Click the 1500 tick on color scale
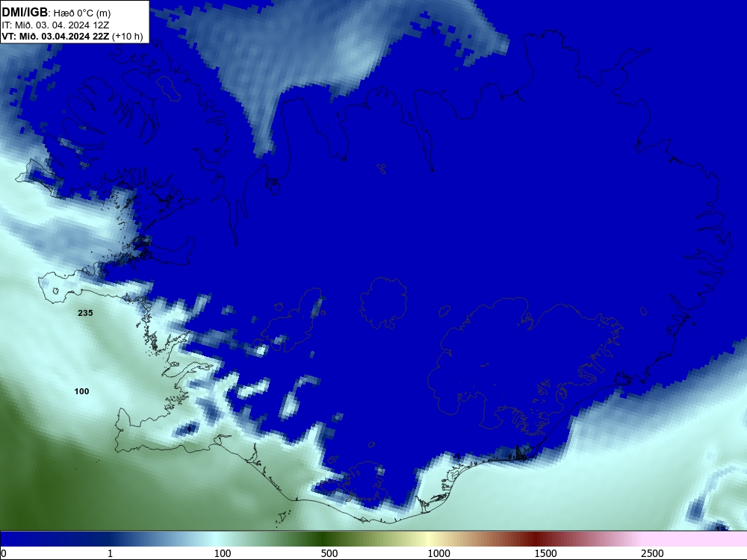Screen dimensions: 747x560 tap(545, 553)
